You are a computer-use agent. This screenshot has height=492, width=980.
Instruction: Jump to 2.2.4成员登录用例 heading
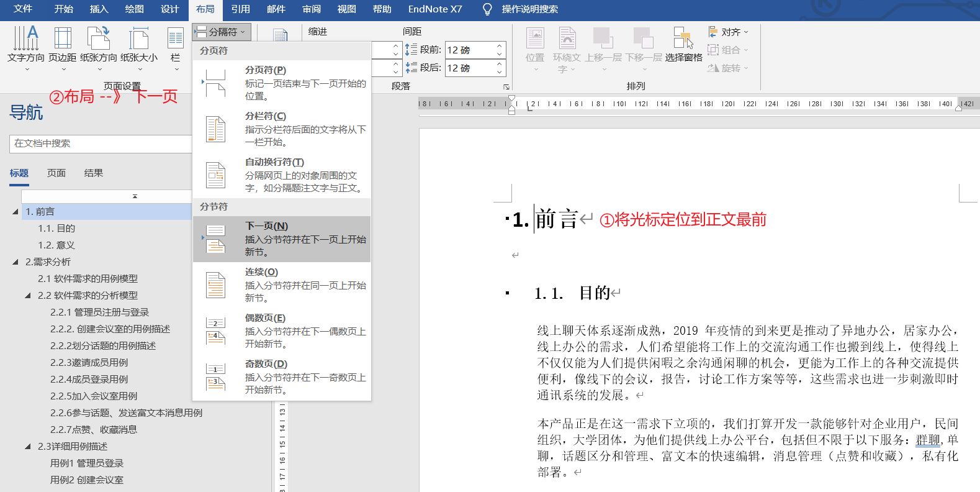pos(89,380)
